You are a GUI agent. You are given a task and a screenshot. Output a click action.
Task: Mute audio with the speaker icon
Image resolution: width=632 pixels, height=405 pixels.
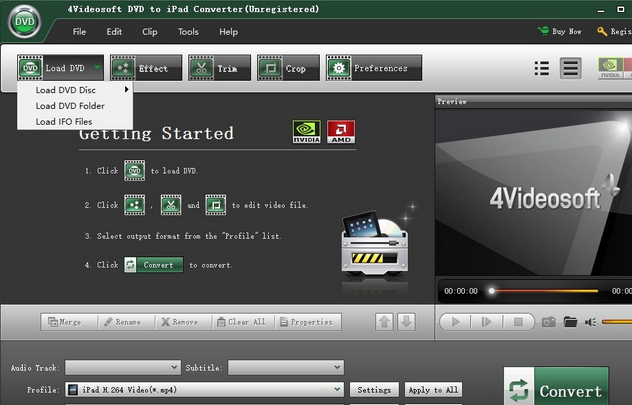pyautogui.click(x=590, y=322)
